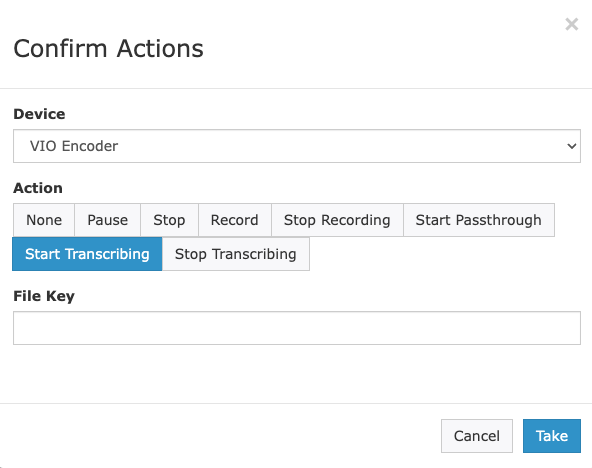
Task: Close the Confirm Actions dialog with the X
Action: click(572, 24)
